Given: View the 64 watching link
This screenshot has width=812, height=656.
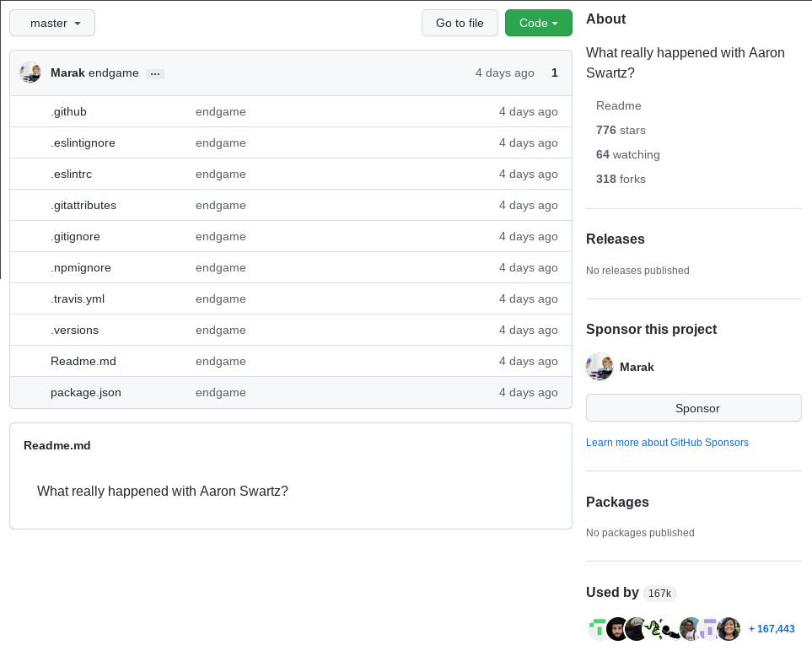Looking at the screenshot, I should point(627,154).
